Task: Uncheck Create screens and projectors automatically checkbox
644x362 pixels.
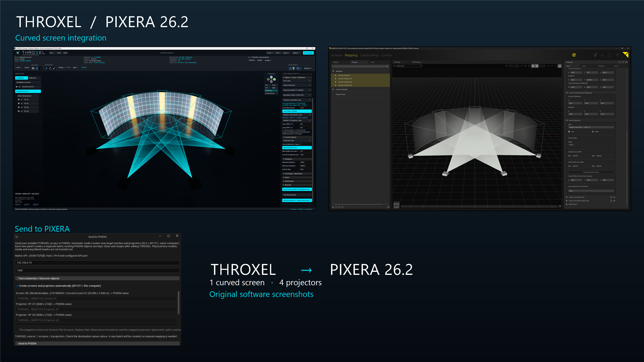Action: [x=17, y=286]
